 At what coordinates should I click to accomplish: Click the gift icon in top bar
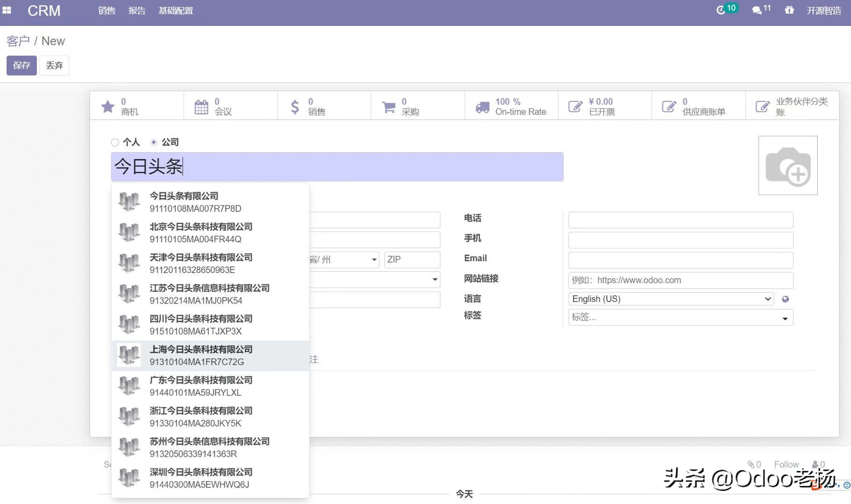pyautogui.click(x=789, y=10)
